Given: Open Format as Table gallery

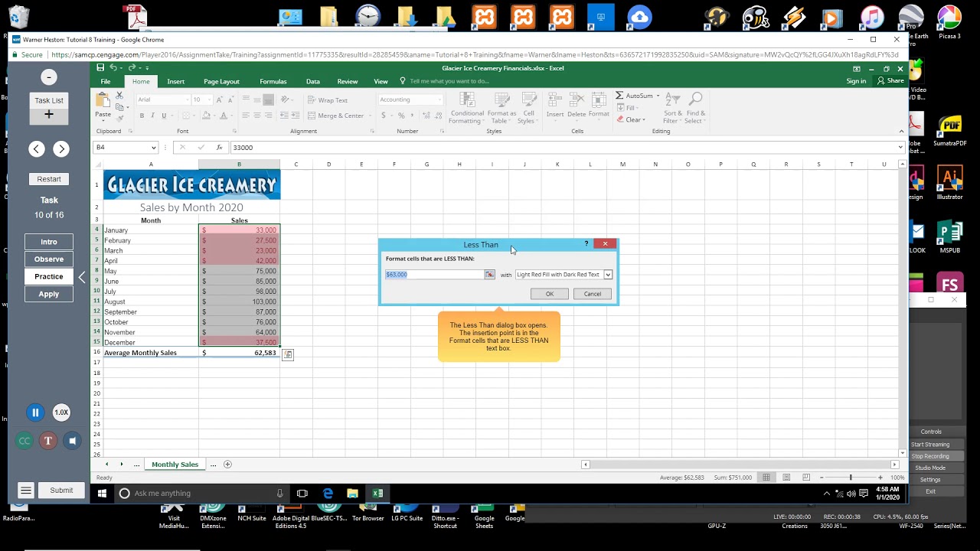Looking at the screenshot, I should tap(502, 108).
